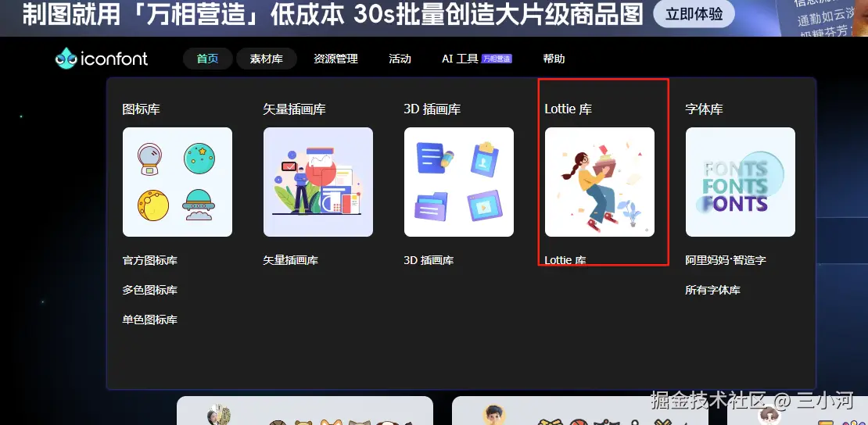Click the video player window 3D icon

point(485,206)
